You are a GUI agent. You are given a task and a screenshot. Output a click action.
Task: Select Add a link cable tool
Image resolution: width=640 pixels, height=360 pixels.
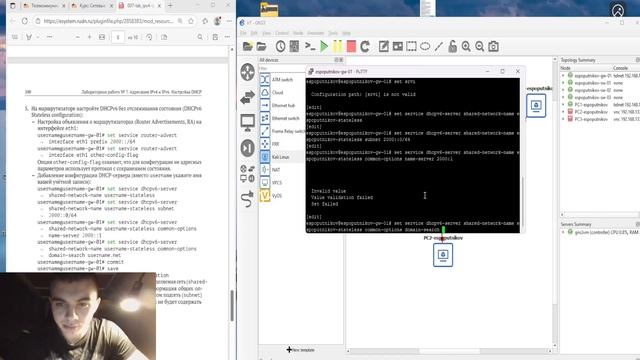(x=248, y=199)
